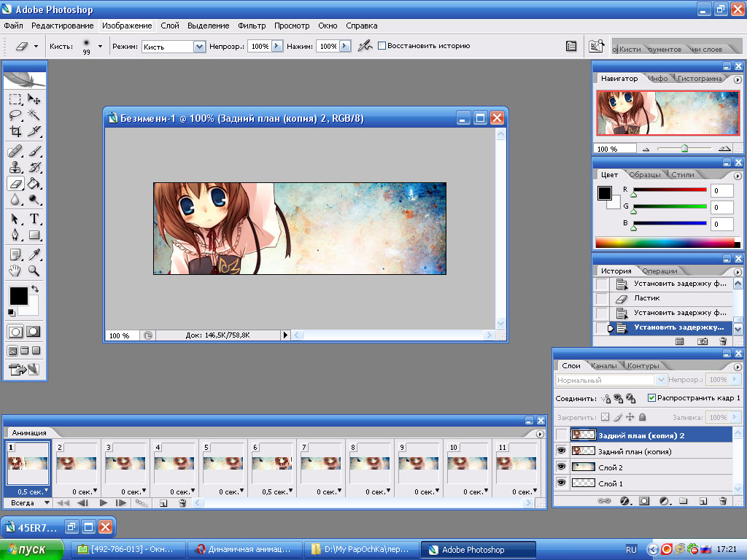Viewport: 747px width, 560px height.
Task: Select the Hand tool
Action: 15,271
